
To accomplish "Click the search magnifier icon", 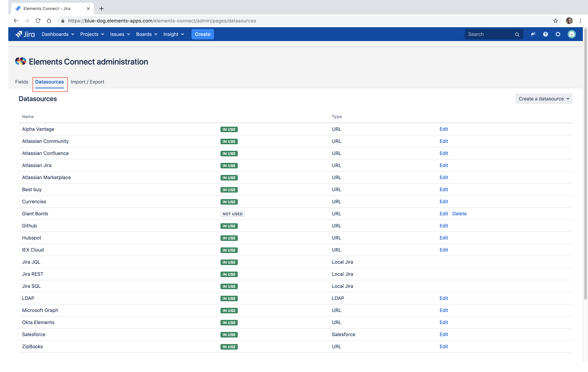I will pyautogui.click(x=517, y=35).
